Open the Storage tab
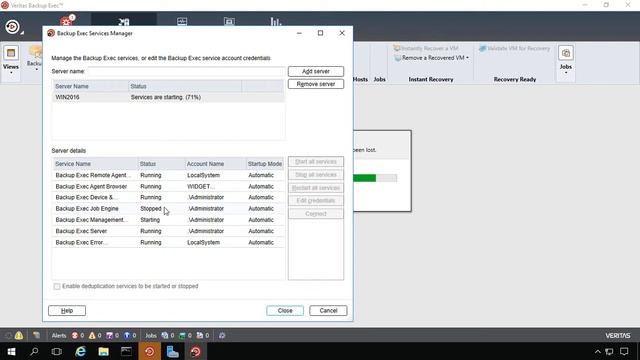The width and height of the screenshot is (640, 360). (229, 21)
